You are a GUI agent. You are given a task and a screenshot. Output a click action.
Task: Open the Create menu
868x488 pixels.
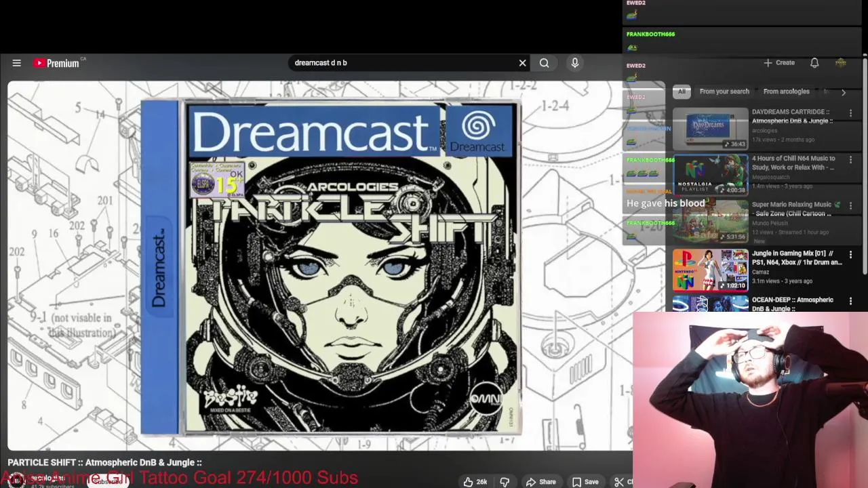(x=778, y=62)
